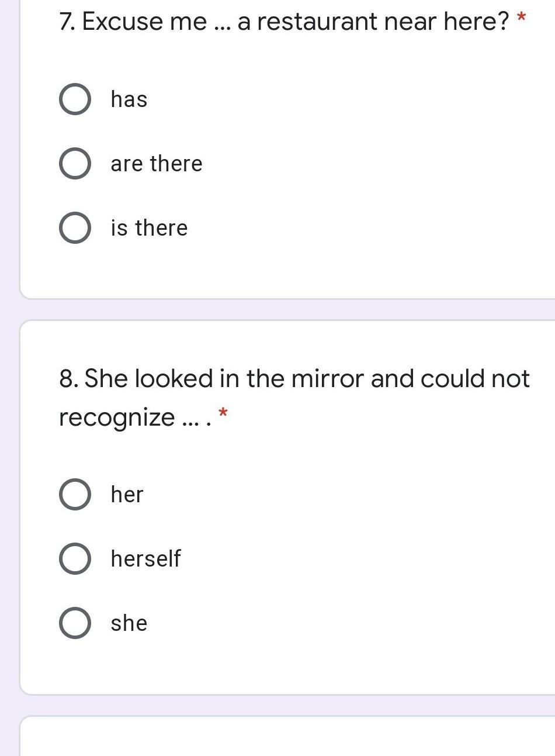Image resolution: width=555 pixels, height=756 pixels.
Task: Click the 'herself' answer label text
Action: click(146, 559)
